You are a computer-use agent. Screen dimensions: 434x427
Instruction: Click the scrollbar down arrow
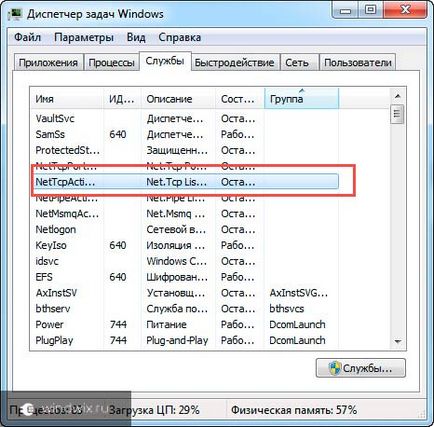397,341
